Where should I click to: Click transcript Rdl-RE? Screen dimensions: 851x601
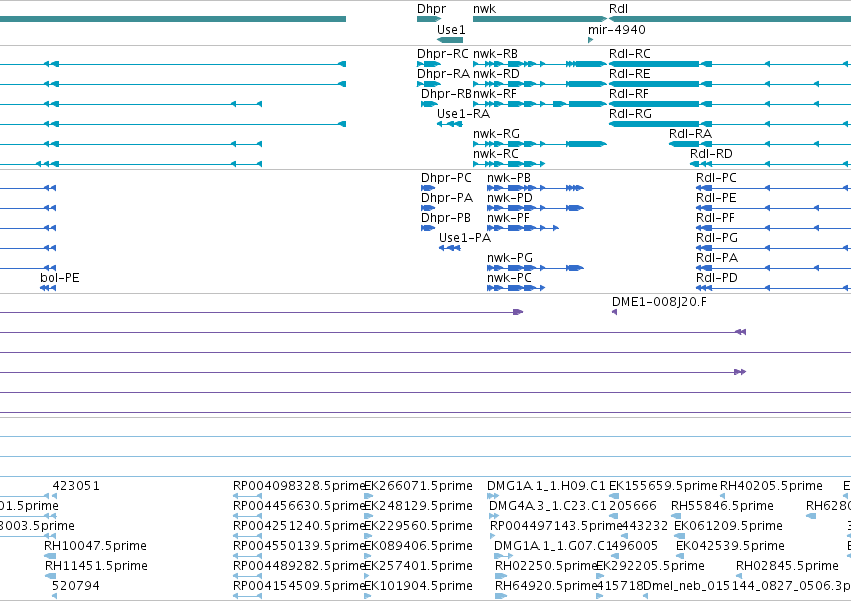tap(729, 84)
